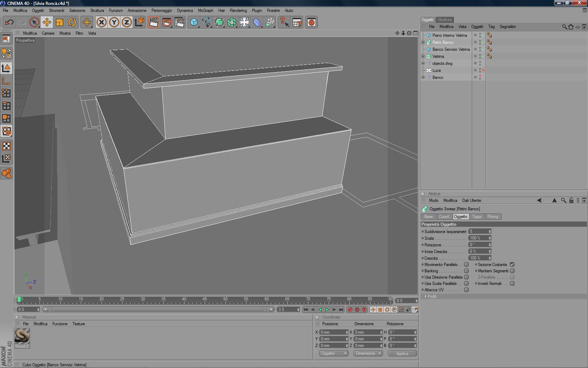
Task: Open the Rendering menu
Action: click(x=238, y=11)
